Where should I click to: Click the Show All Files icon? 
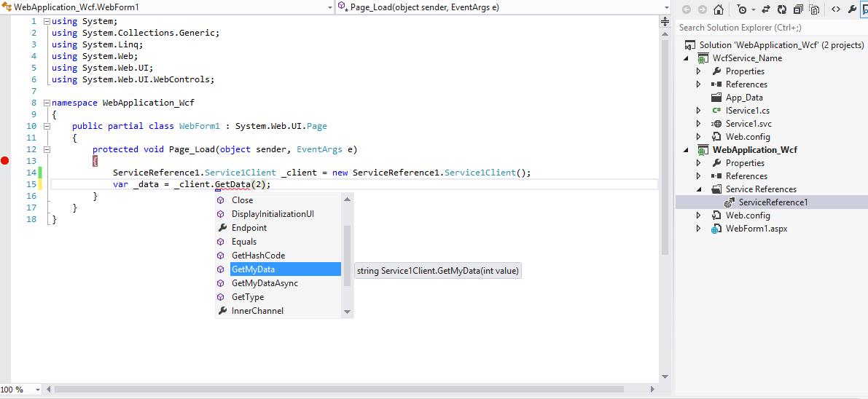pyautogui.click(x=814, y=9)
